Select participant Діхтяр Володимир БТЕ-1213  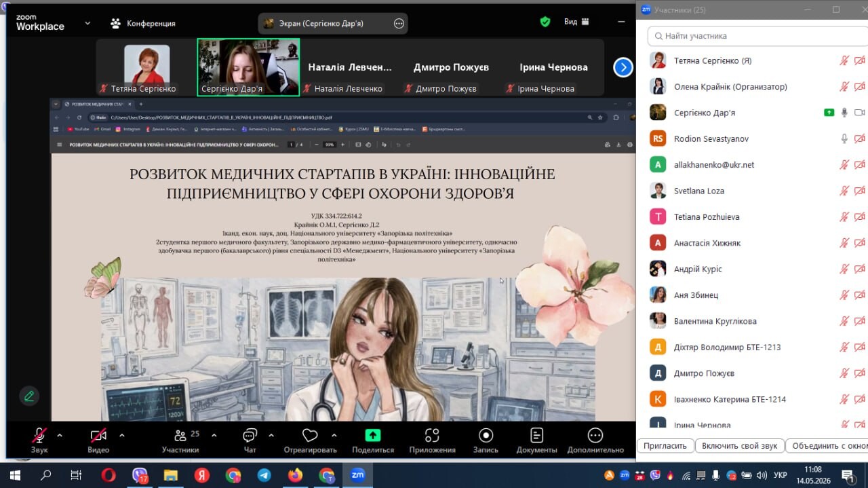(751, 347)
